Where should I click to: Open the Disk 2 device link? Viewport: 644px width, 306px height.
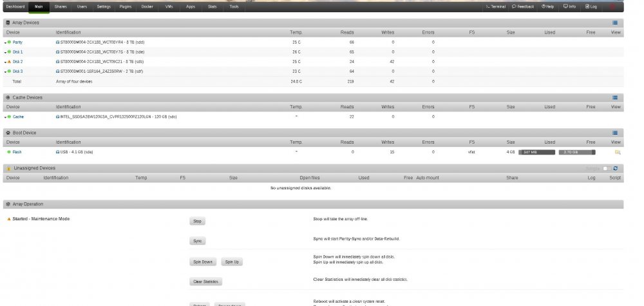pos(17,62)
